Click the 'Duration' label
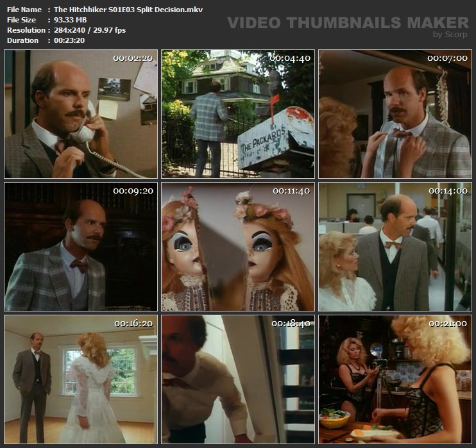This screenshot has width=476, height=448. 22,40
